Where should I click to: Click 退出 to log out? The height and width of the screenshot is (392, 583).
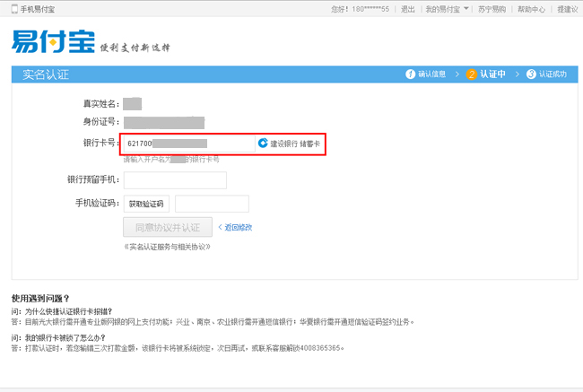(407, 9)
